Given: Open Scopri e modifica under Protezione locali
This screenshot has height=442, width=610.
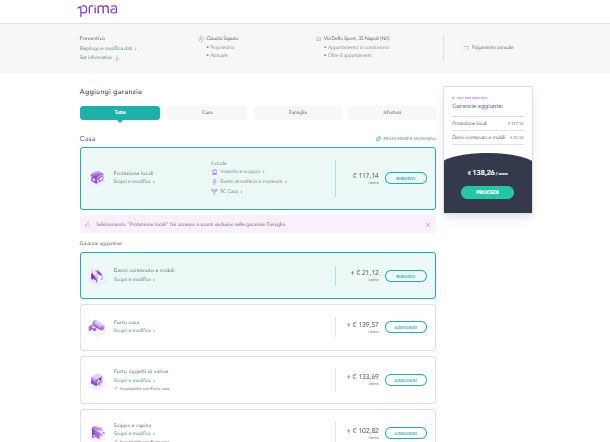Looking at the screenshot, I should [x=134, y=182].
